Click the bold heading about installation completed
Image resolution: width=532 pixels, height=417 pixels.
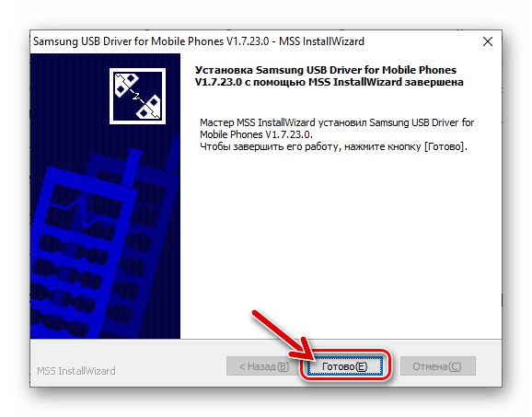pos(330,75)
